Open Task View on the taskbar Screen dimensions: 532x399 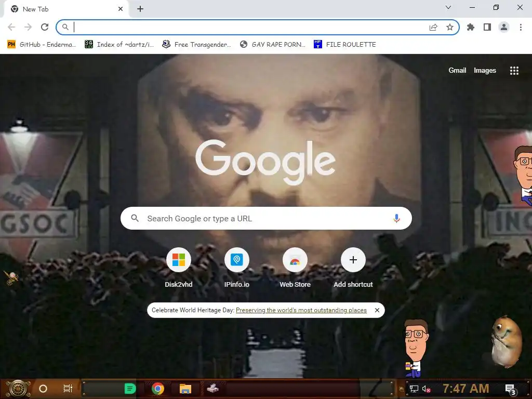click(x=68, y=389)
